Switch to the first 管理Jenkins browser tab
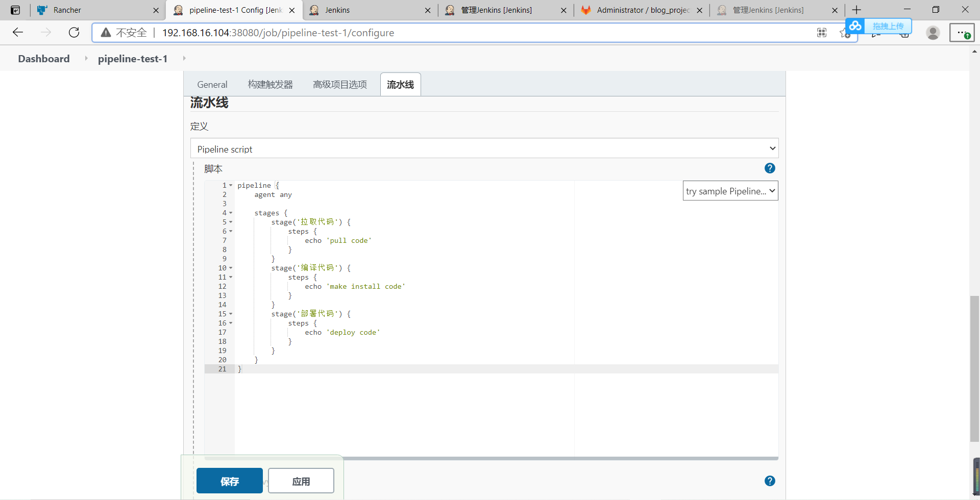This screenshot has height=500, width=980. click(x=505, y=10)
